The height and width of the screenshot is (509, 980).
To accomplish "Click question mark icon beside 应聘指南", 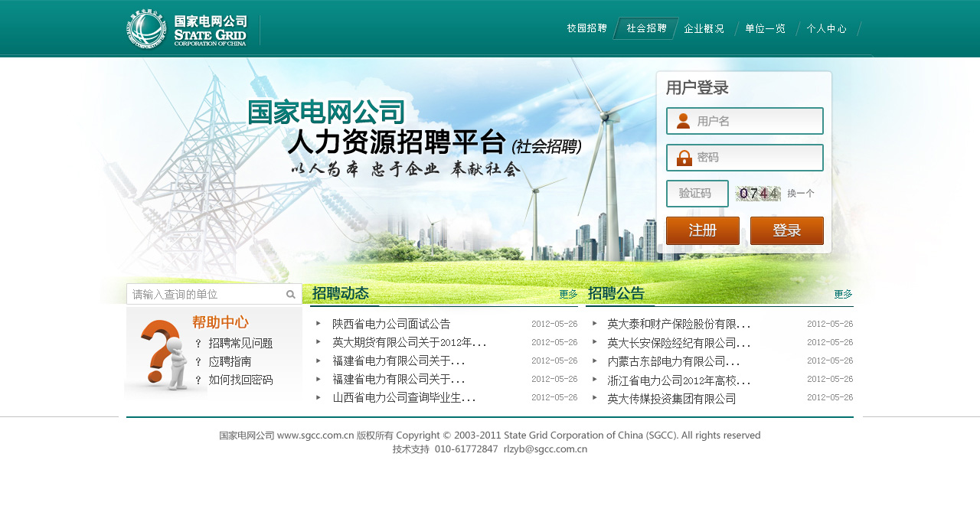I will pos(198,362).
